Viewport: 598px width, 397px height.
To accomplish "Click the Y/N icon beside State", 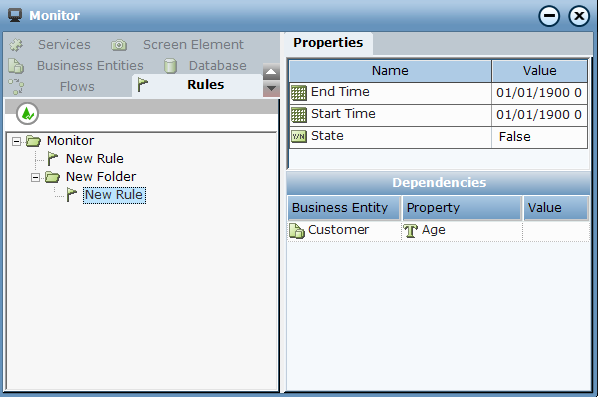I will coord(299,136).
